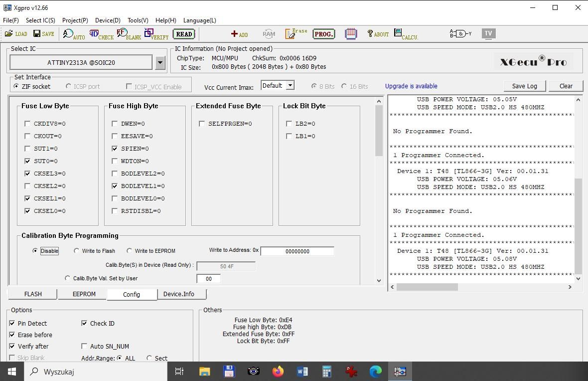The height and width of the screenshot is (381, 588).
Task: Select Write to EEPROM radio button
Action: pos(129,251)
